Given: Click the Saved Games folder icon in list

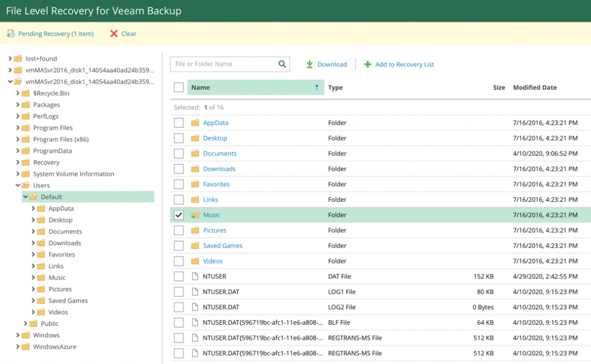Looking at the screenshot, I should tap(195, 245).
